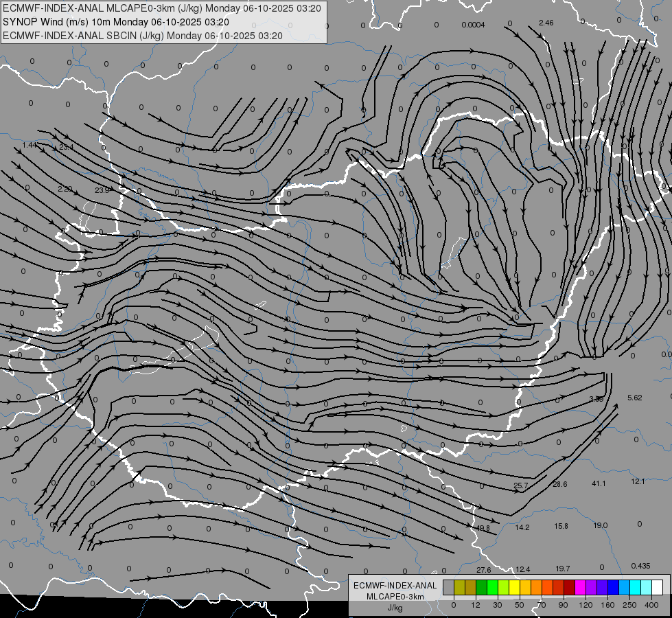This screenshot has height=618, width=672.
Task: Click the map value '27.6'
Action: click(484, 570)
